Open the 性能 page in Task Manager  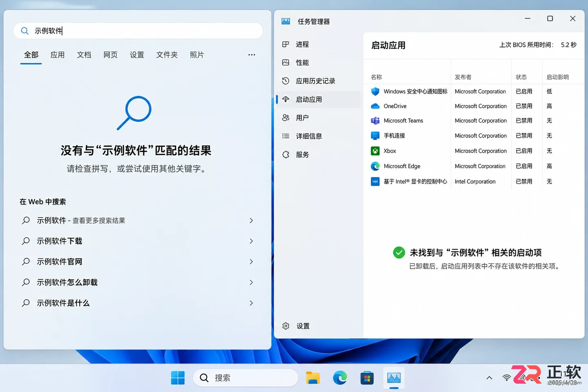(x=302, y=62)
